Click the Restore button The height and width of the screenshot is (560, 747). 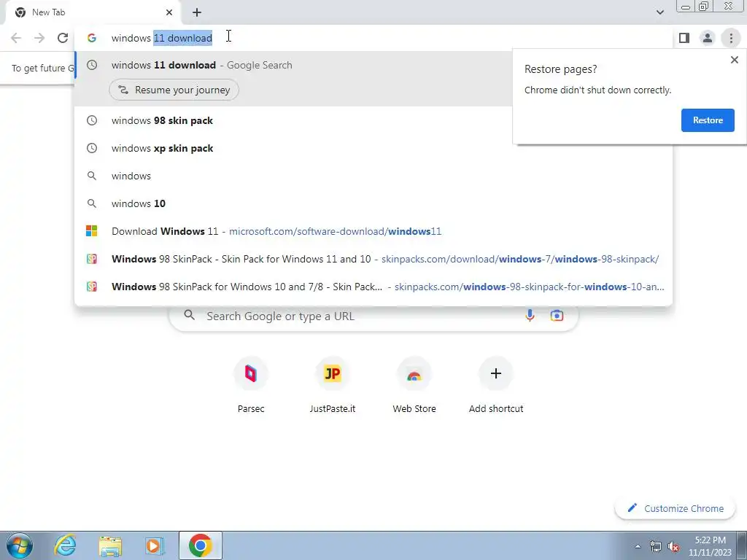point(708,120)
